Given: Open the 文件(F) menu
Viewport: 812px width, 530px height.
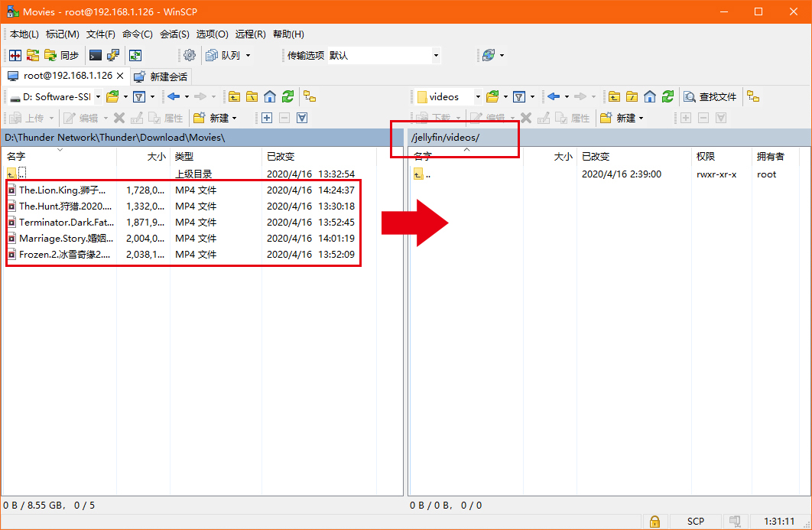Looking at the screenshot, I should click(100, 34).
